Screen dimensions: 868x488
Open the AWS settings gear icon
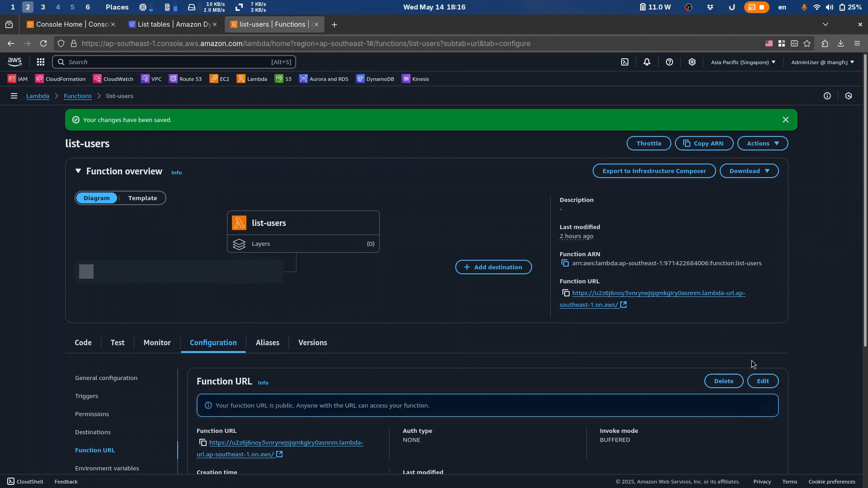tap(692, 62)
